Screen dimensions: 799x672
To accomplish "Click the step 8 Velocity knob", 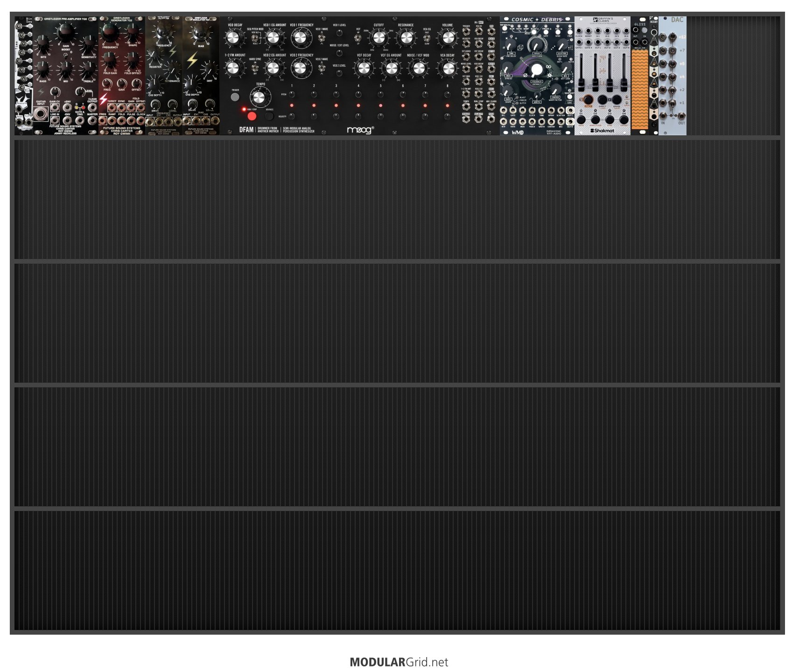I will coord(447,116).
